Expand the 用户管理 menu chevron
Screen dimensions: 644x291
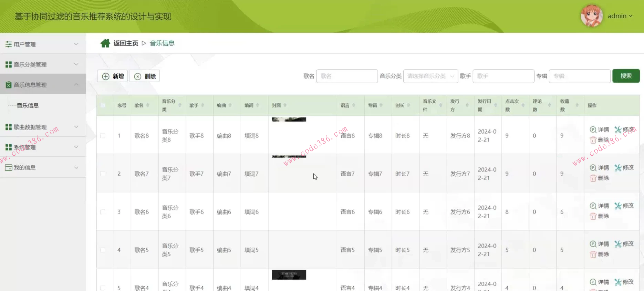(76, 44)
